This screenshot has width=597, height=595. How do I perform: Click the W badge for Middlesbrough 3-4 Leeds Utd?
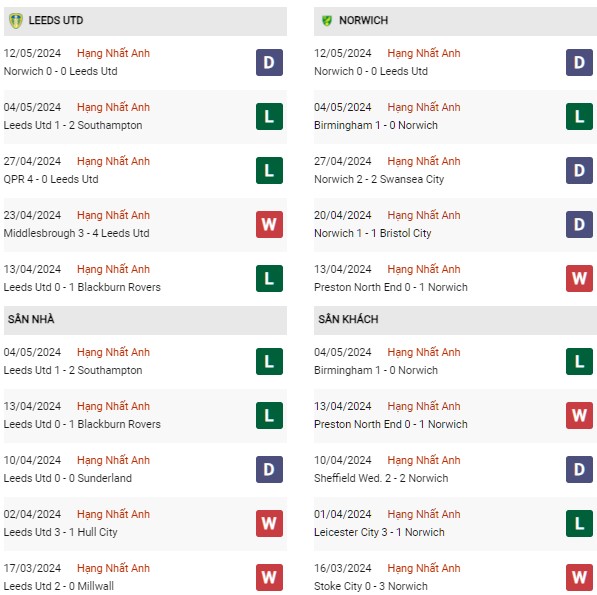point(269,225)
